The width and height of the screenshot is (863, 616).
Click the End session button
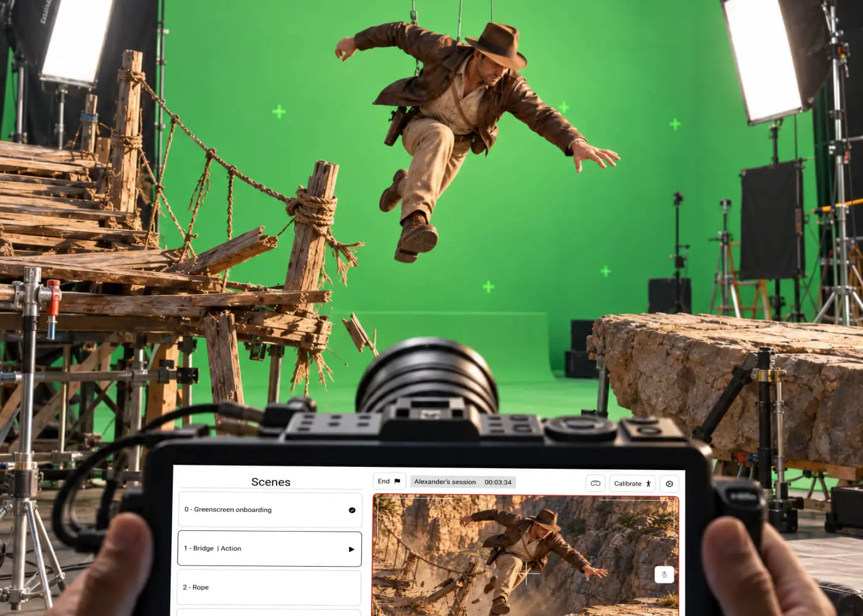click(x=389, y=481)
